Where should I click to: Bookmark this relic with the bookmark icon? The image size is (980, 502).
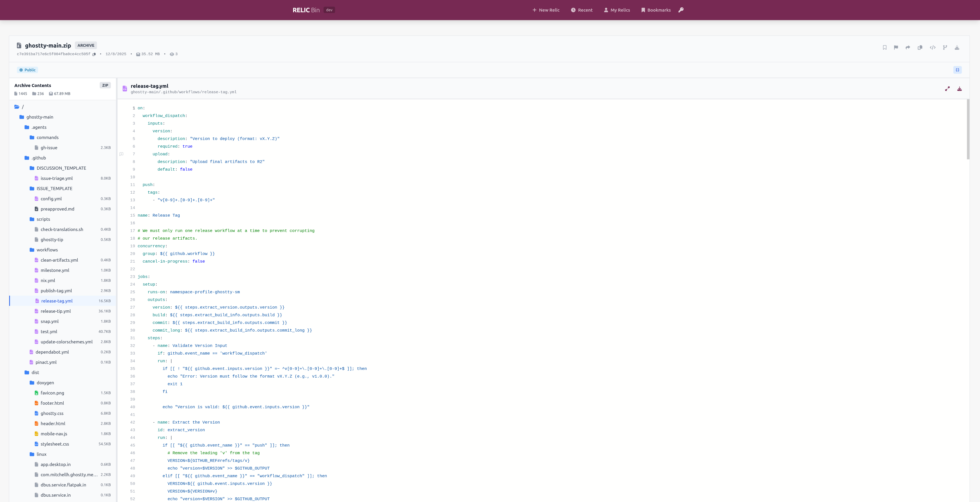884,48
